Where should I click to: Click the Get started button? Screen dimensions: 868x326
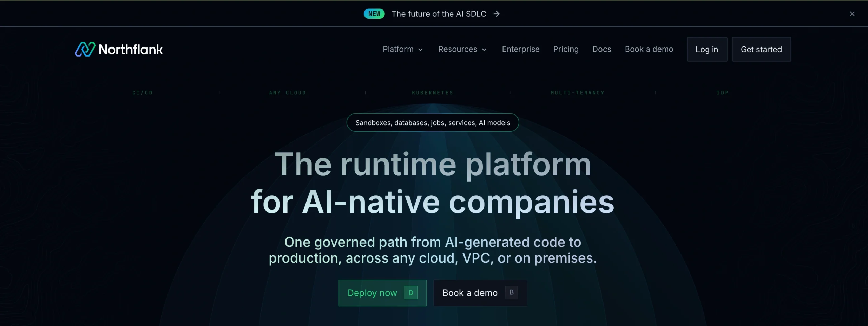pos(761,50)
